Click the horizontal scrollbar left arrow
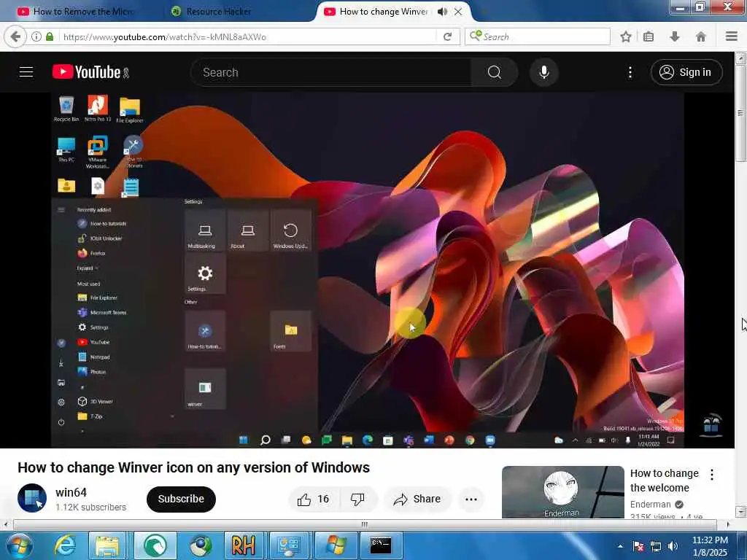This screenshot has height=560, width=747. pyautogui.click(x=6, y=524)
